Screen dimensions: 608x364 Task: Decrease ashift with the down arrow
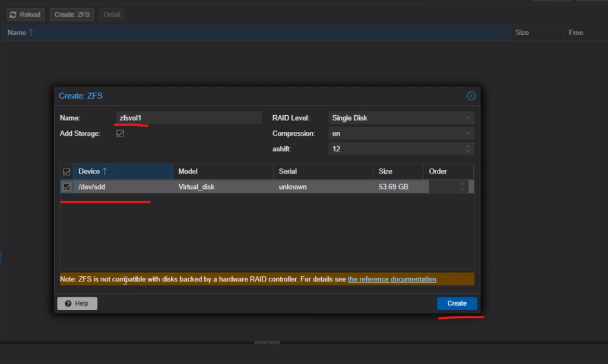[468, 151]
